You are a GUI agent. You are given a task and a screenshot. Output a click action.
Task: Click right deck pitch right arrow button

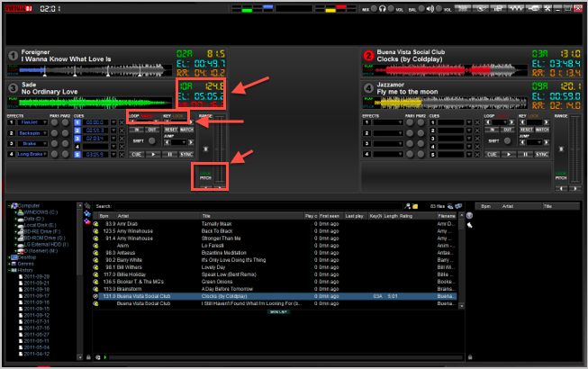point(574,188)
